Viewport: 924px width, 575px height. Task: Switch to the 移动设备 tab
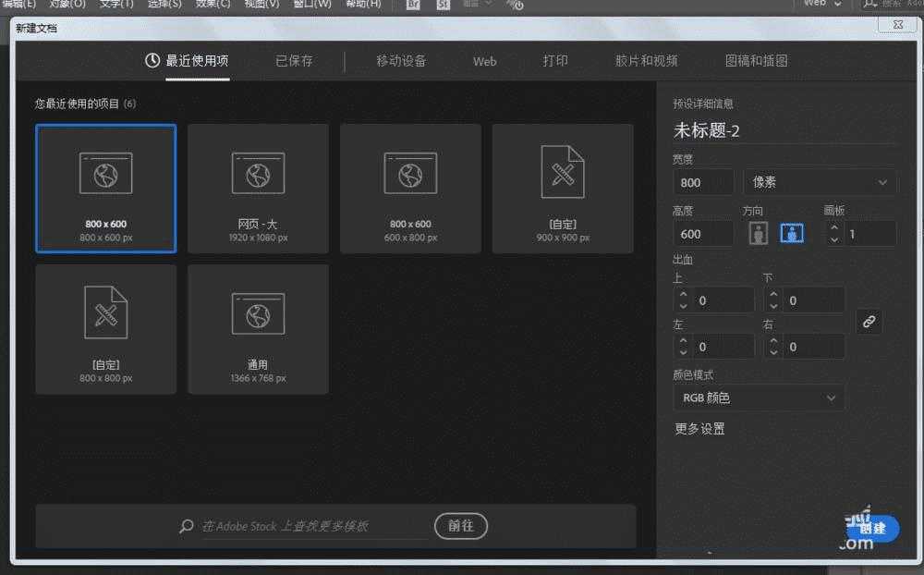point(401,61)
